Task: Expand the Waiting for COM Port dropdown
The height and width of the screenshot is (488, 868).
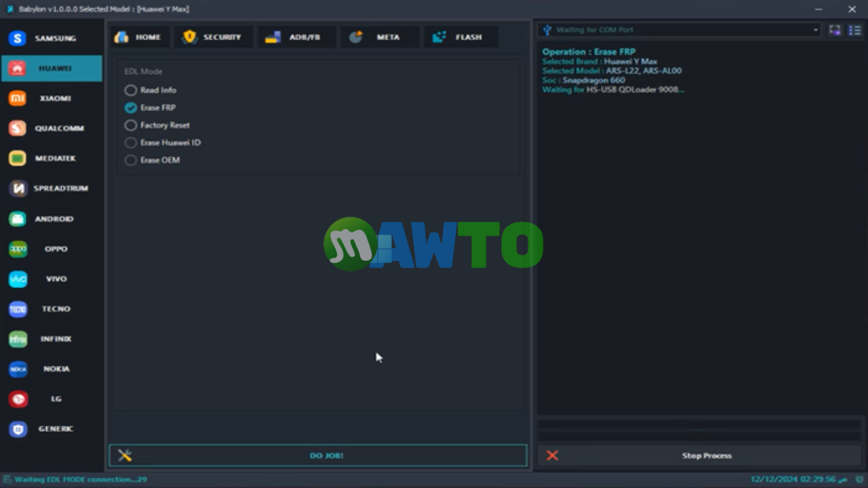Action: 680,30
